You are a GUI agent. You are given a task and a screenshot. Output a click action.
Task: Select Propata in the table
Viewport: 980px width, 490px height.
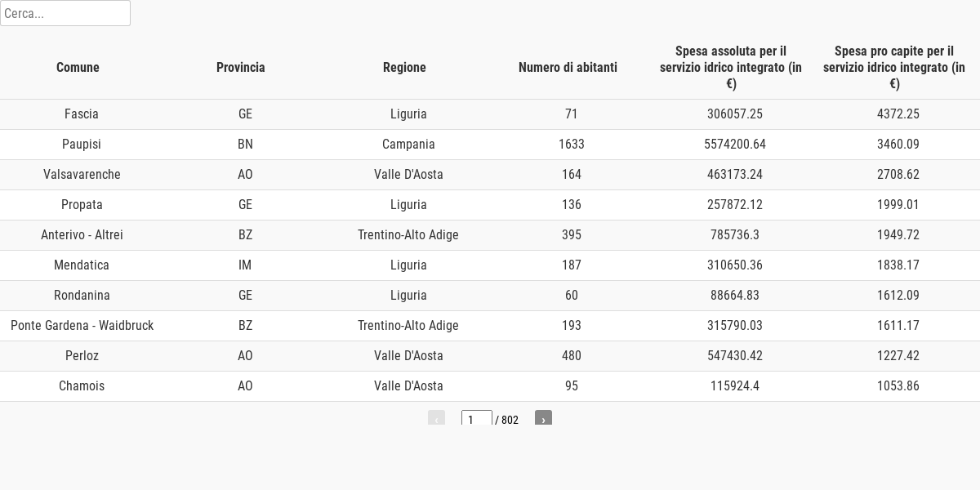click(x=82, y=205)
